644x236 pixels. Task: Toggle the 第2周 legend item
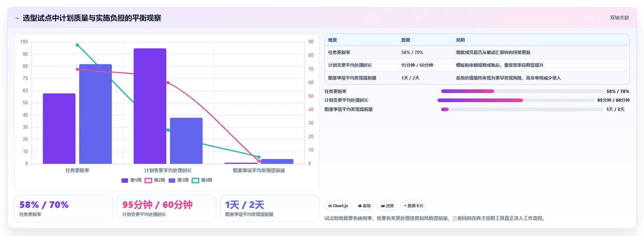click(x=155, y=180)
